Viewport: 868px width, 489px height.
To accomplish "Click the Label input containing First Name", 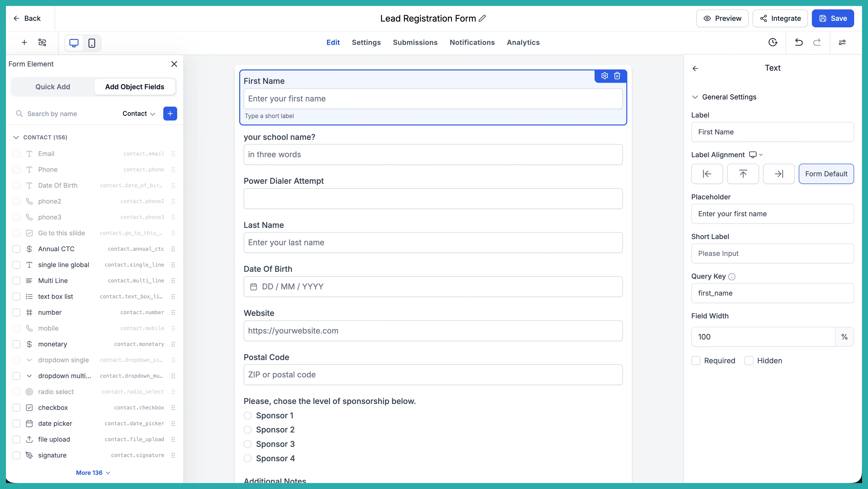I will (x=772, y=132).
